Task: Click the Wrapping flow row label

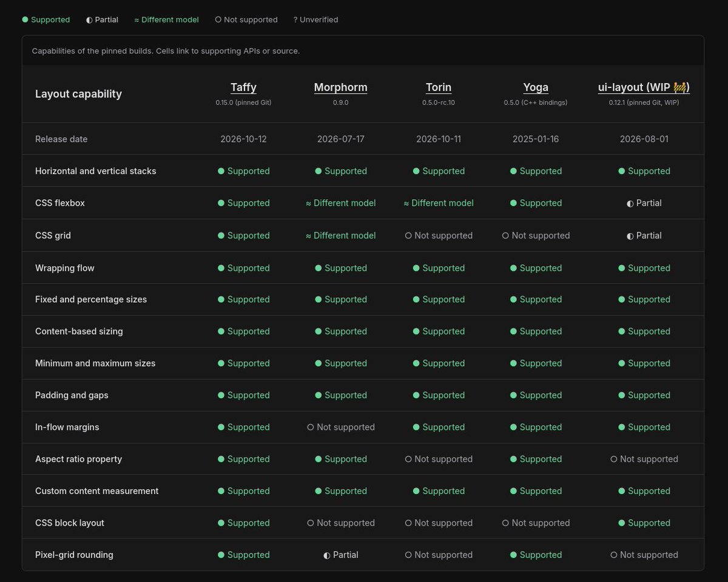Action: click(65, 268)
